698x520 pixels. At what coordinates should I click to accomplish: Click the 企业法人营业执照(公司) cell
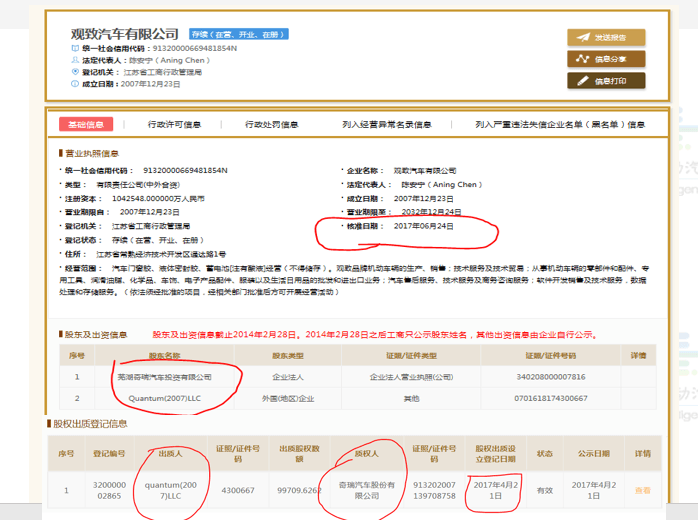(411, 377)
